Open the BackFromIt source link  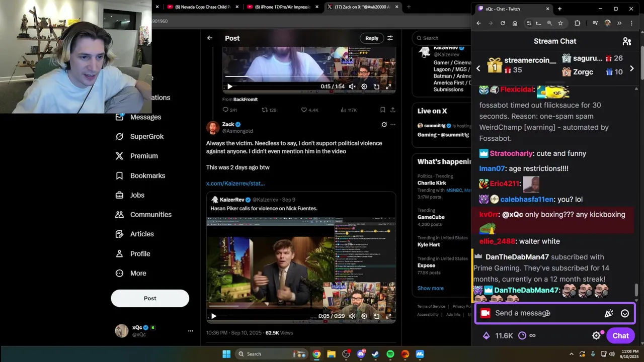pyautogui.click(x=245, y=100)
